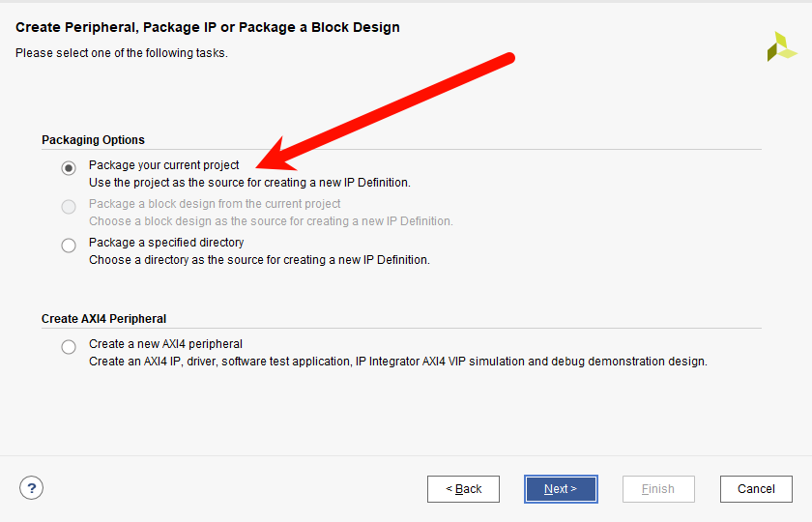812x522 pixels.
Task: Click the Package a block design label text
Action: click(215, 204)
